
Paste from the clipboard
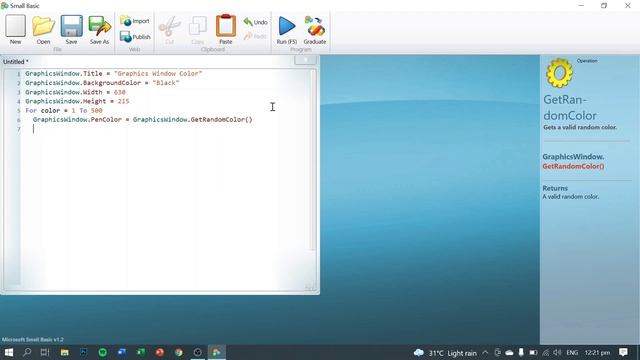click(226, 29)
